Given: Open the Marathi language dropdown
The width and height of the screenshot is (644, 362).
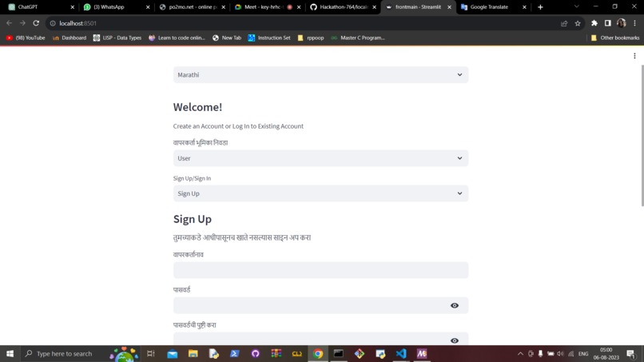Looking at the screenshot, I should pyautogui.click(x=320, y=75).
